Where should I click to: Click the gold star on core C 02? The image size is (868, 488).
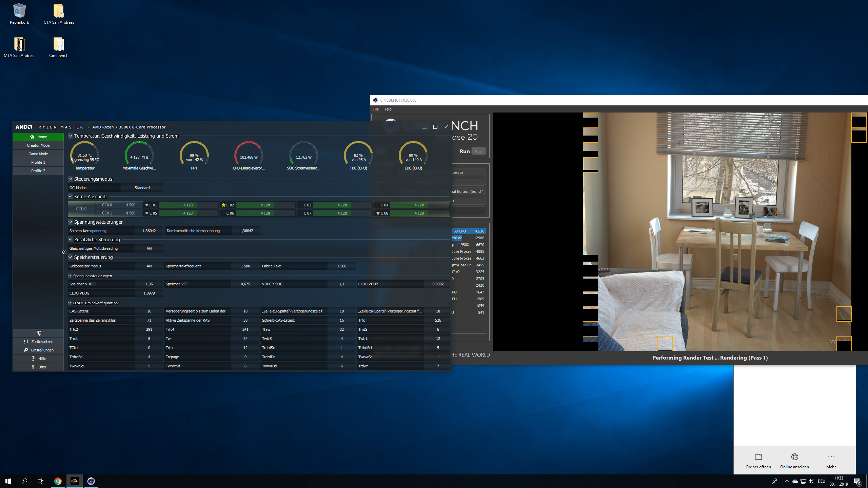[x=223, y=205]
